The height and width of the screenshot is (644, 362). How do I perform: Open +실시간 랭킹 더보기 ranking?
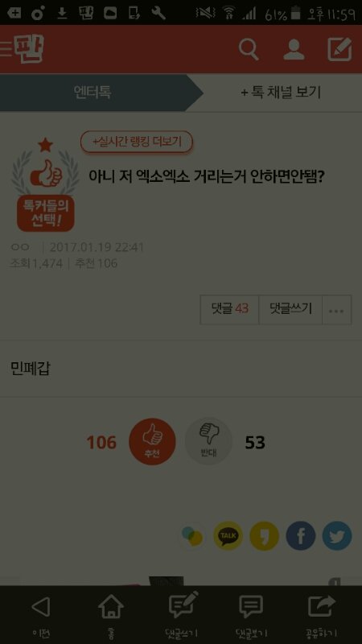137,142
